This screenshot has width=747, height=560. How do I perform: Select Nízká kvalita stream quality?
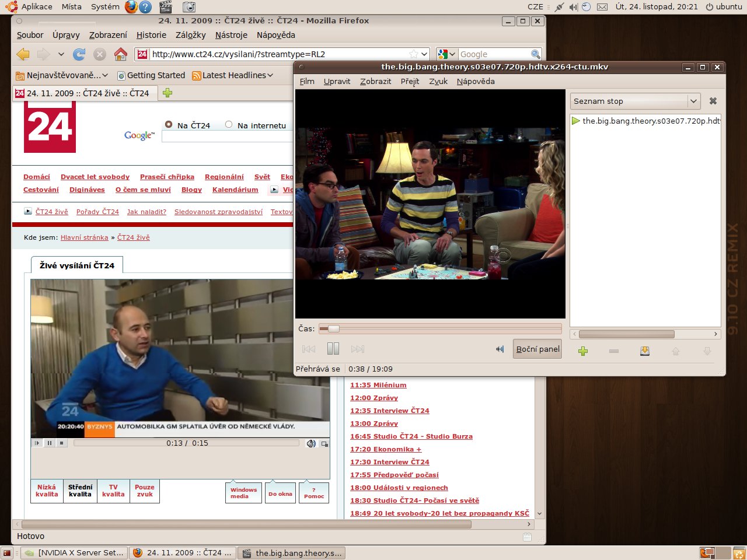pos(47,491)
